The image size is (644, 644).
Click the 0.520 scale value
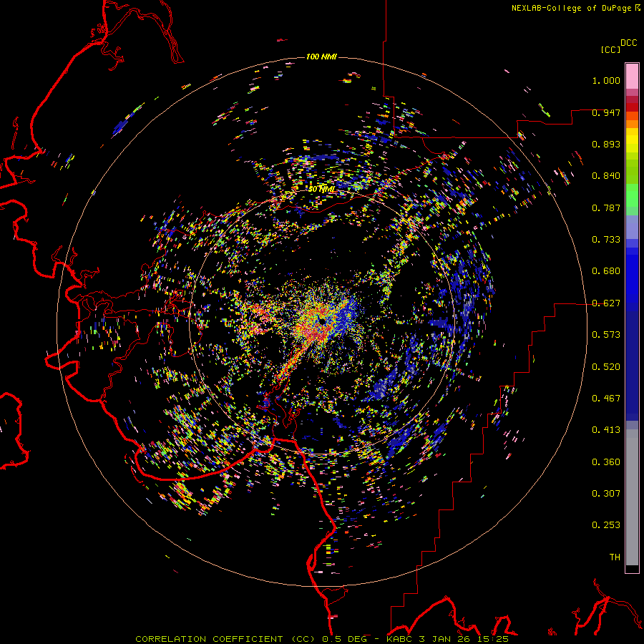tap(606, 367)
